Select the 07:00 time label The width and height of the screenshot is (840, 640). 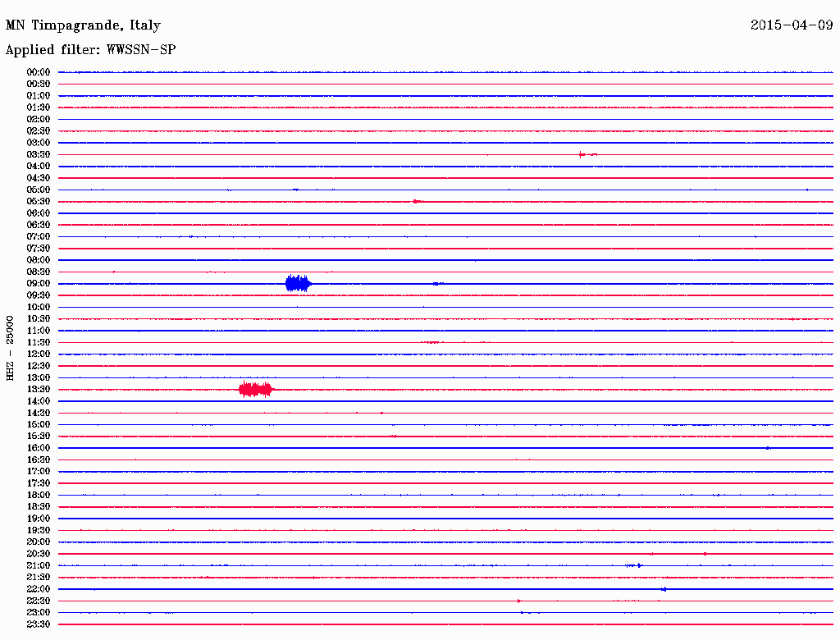point(38,236)
